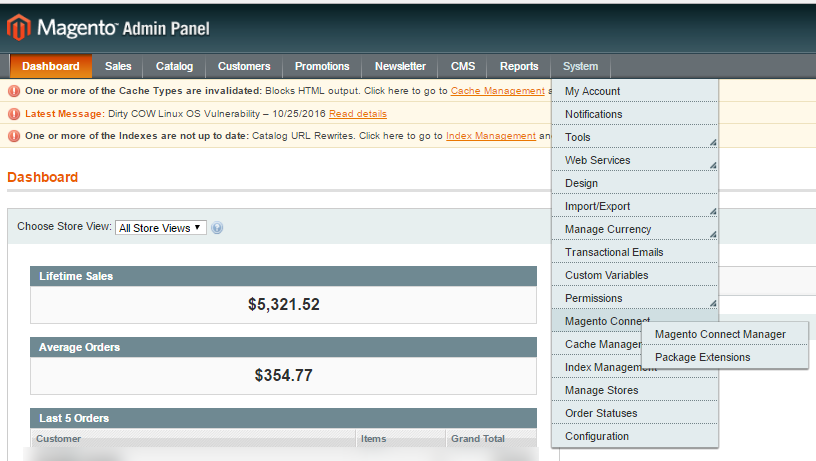Expand the Import/Export submenu arrow

713,211
